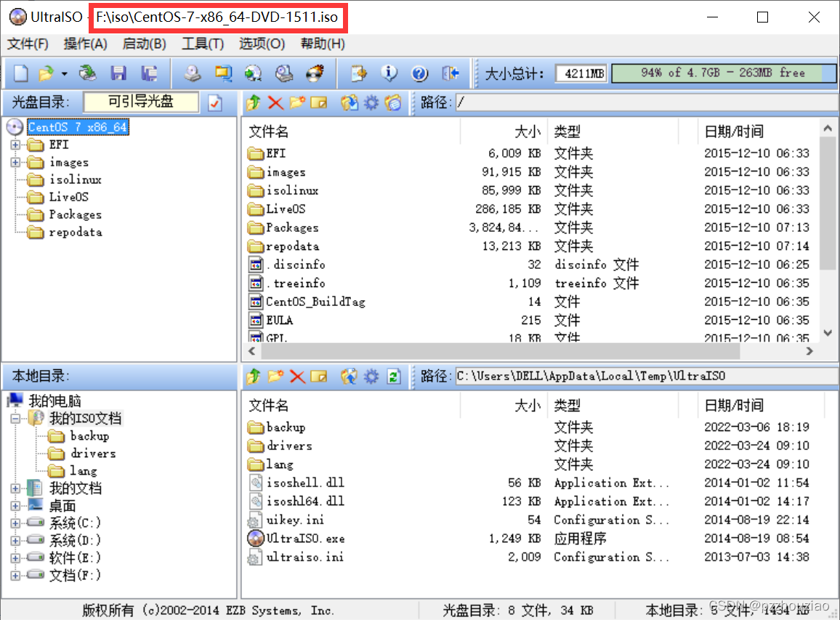
Task: Click the 4211MB total size box
Action: pos(582,73)
